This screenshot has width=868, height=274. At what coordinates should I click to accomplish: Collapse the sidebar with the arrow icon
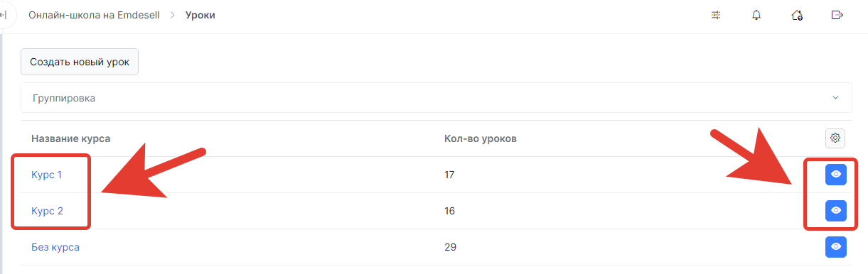tap(4, 15)
